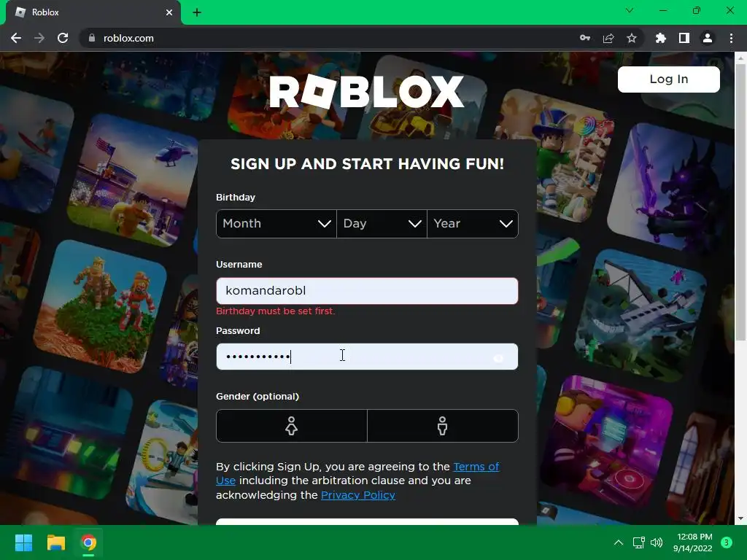Click the Chrome taskbar icon
This screenshot has width=747, height=560.
(88, 542)
